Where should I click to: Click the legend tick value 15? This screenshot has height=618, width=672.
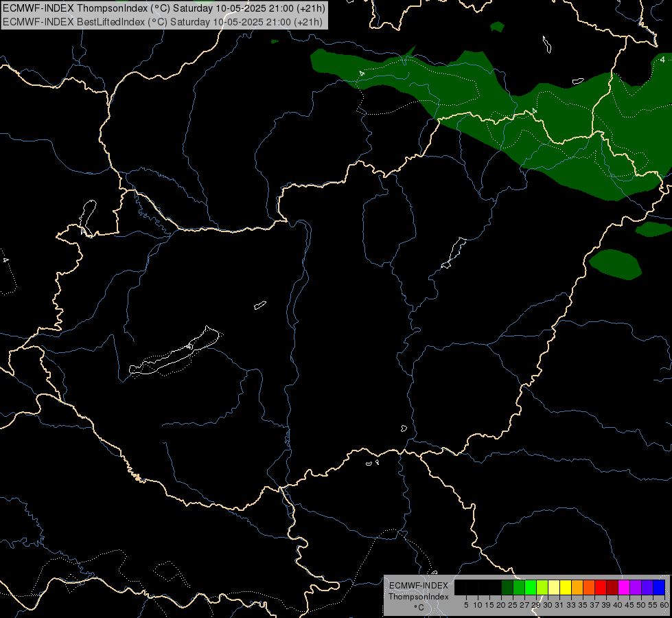tap(490, 605)
